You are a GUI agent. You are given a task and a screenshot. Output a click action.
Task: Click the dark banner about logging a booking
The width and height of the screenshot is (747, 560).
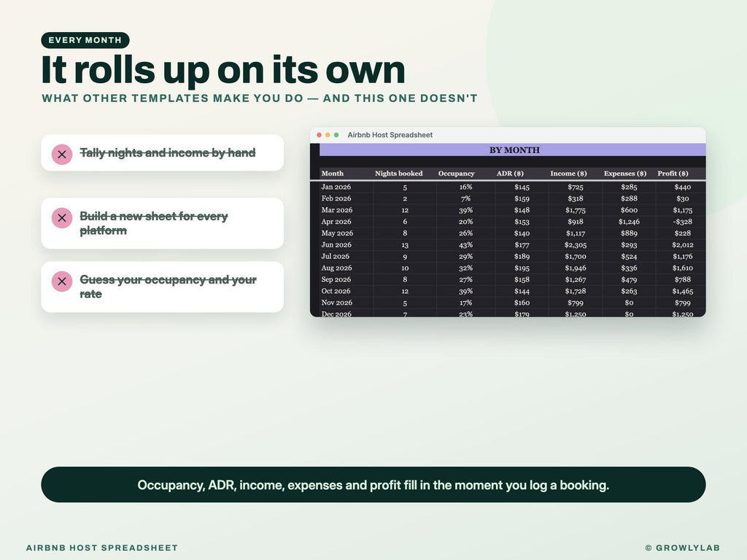click(373, 485)
